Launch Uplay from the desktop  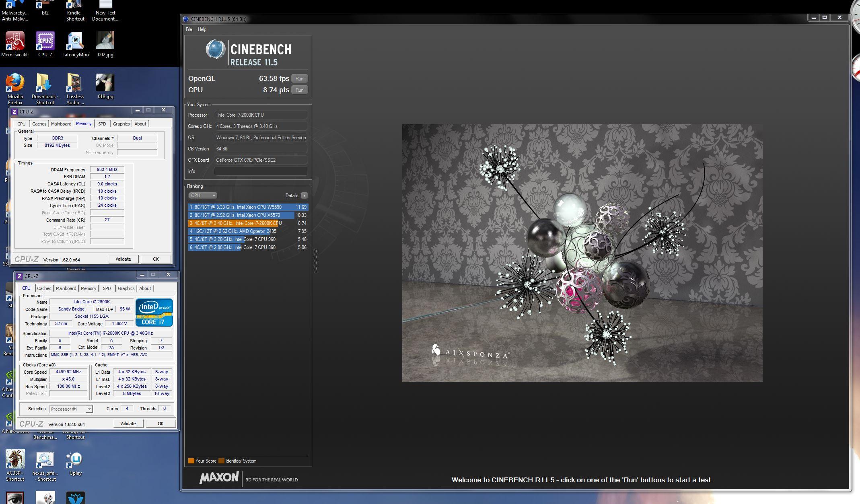pos(75,463)
